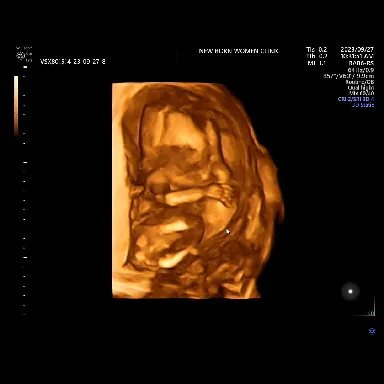
Task: Click the vertical depth scale ruler
Action: point(25,190)
